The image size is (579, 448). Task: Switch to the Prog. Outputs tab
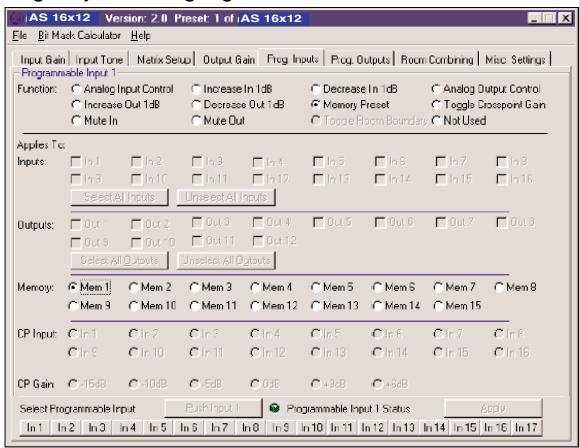click(360, 59)
